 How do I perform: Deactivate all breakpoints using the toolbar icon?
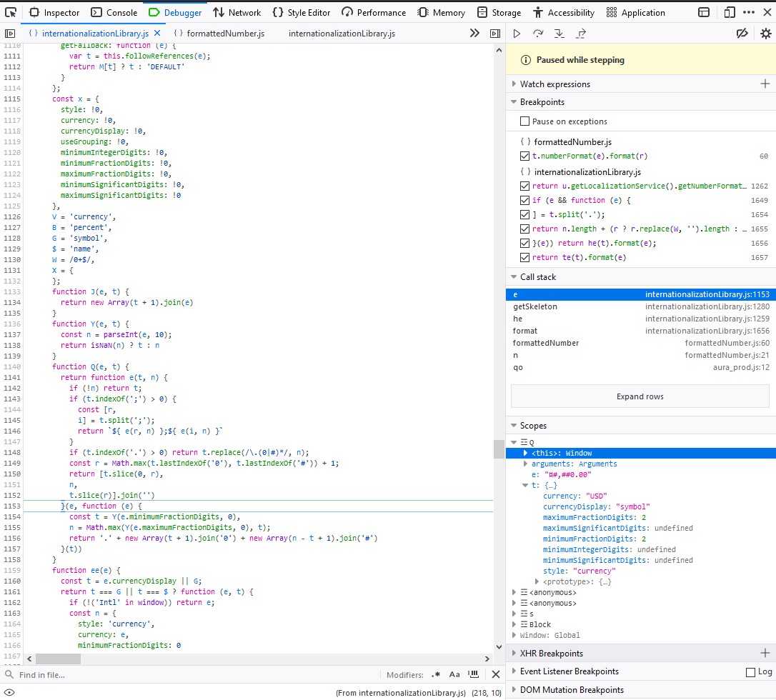pyautogui.click(x=742, y=34)
